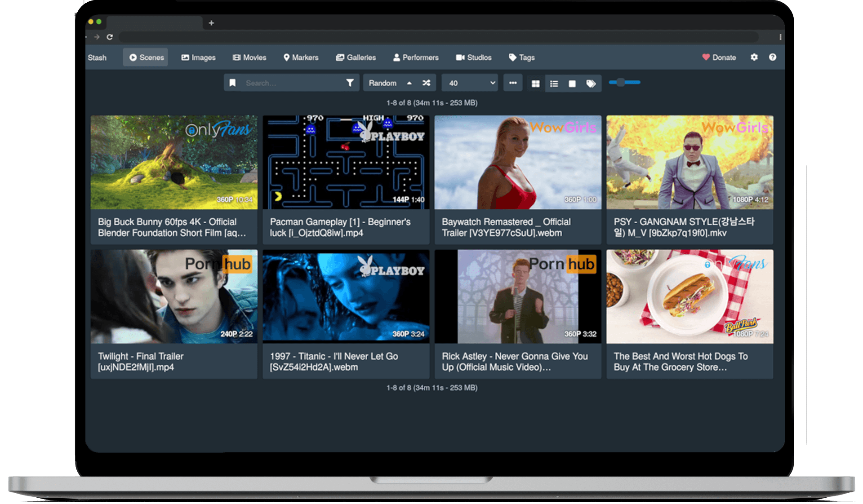The width and height of the screenshot is (863, 504).
Task: Open the Performers tab
Action: pos(416,57)
